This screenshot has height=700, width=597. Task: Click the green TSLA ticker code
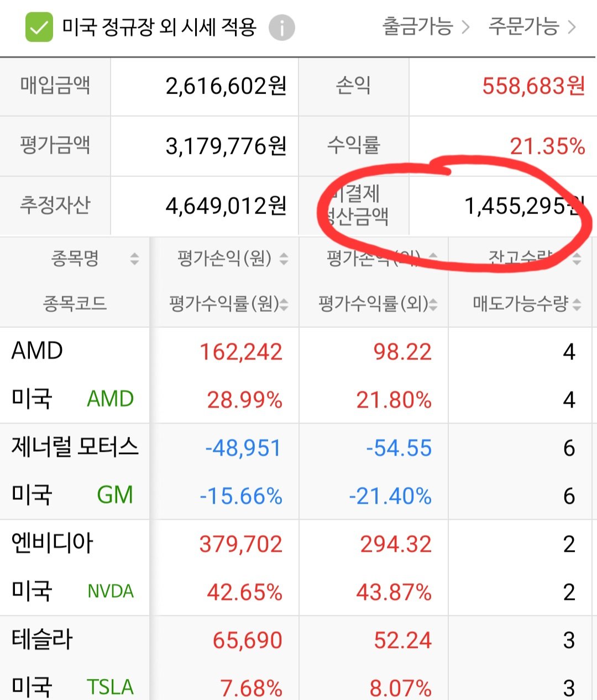click(x=111, y=687)
